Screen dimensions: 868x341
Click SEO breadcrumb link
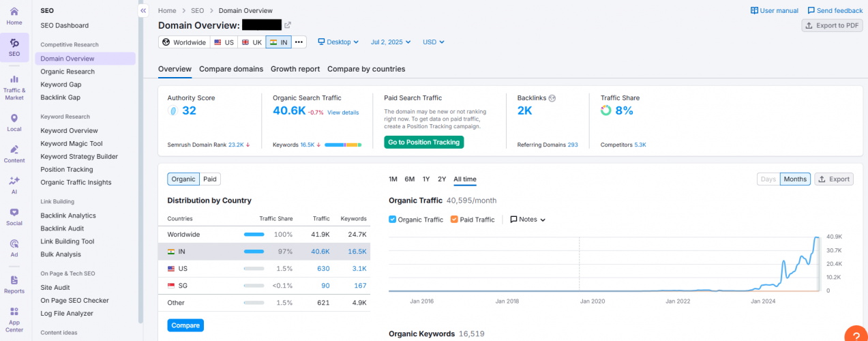(x=197, y=11)
